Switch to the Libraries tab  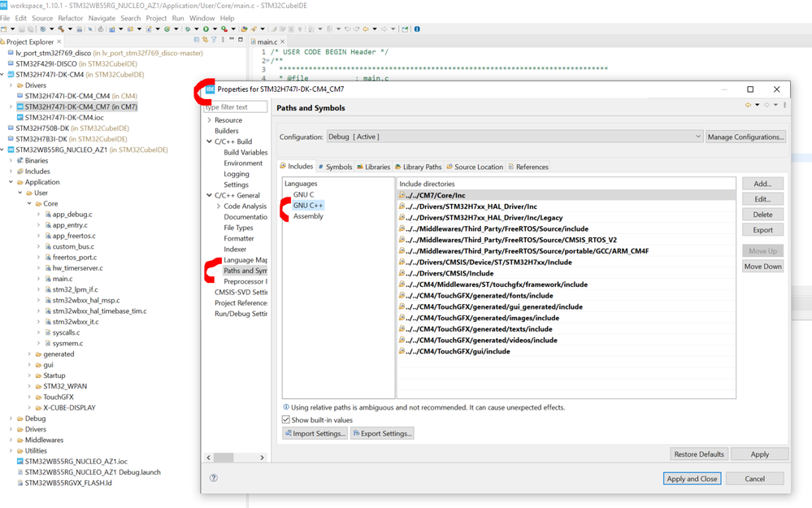(373, 167)
